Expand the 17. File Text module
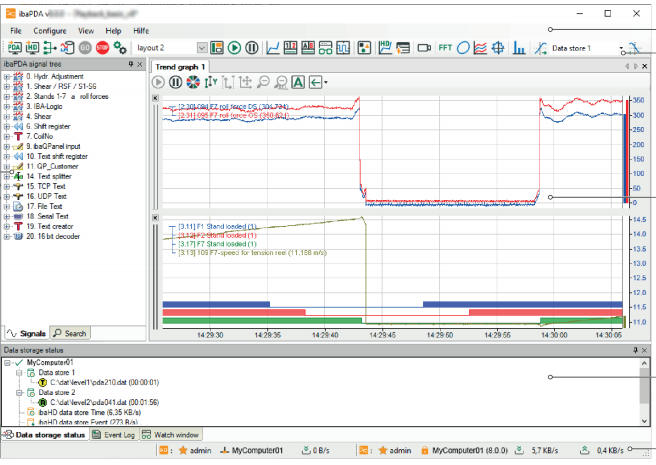 click(7, 206)
